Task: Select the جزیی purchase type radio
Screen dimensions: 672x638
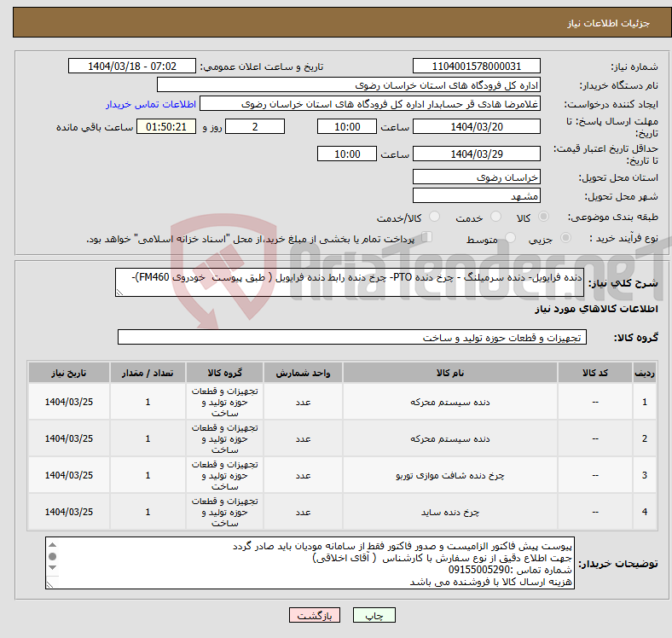Action: [565, 238]
